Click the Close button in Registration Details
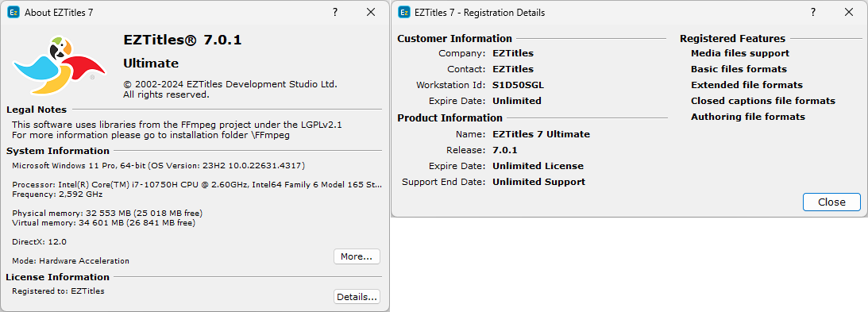This screenshot has height=312, width=868. 831,202
